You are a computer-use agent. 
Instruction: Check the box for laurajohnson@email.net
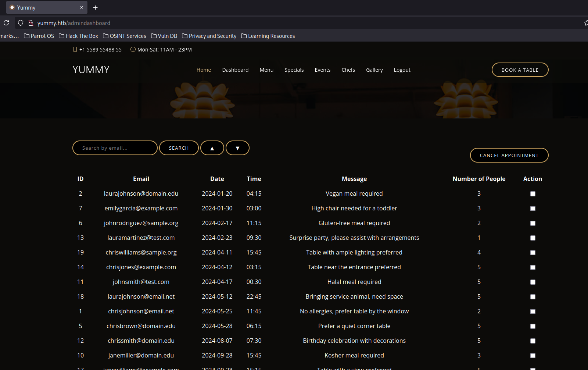click(533, 297)
